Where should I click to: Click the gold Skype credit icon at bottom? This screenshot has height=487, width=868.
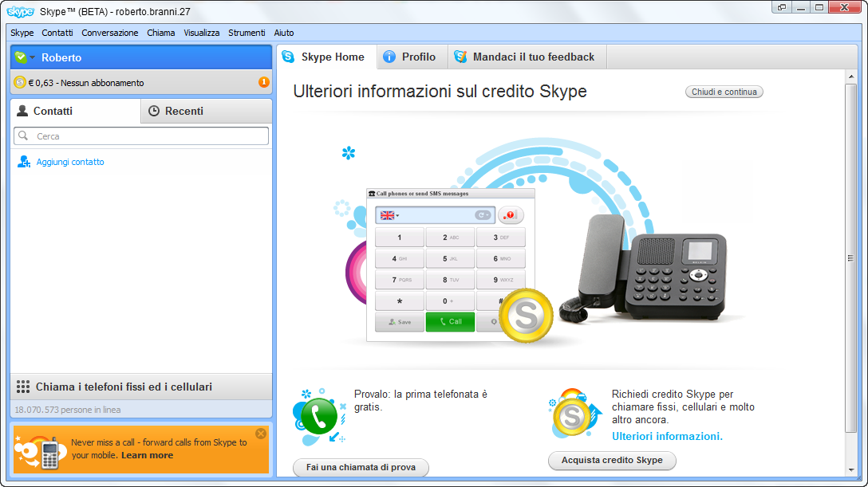tap(572, 416)
